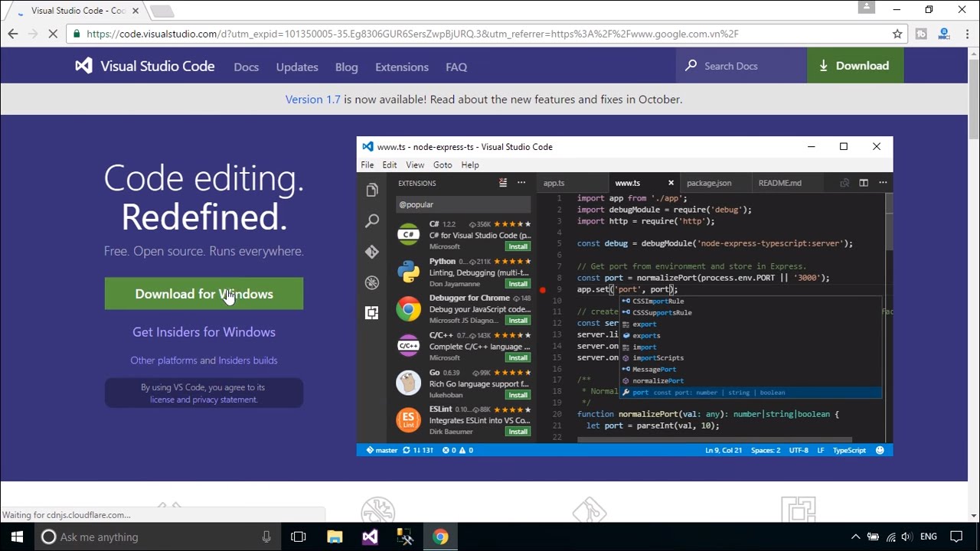Click the Goto menu in VS Code
Image resolution: width=980 pixels, height=551 pixels.
[443, 165]
